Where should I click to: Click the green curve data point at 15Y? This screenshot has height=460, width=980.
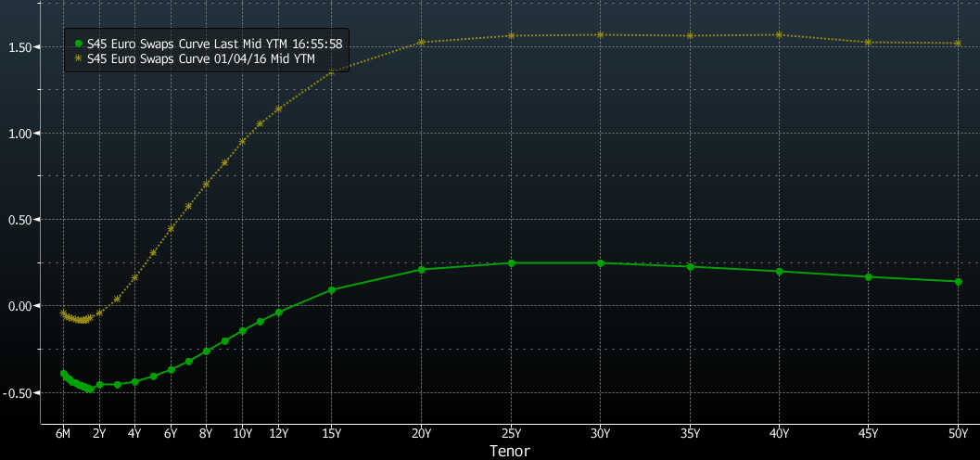[332, 290]
